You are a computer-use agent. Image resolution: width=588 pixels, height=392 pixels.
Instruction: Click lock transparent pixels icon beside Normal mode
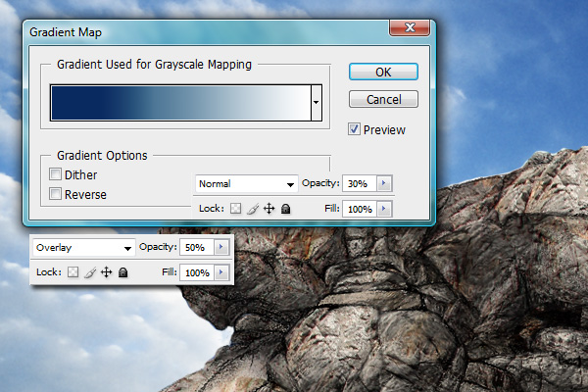pos(235,209)
